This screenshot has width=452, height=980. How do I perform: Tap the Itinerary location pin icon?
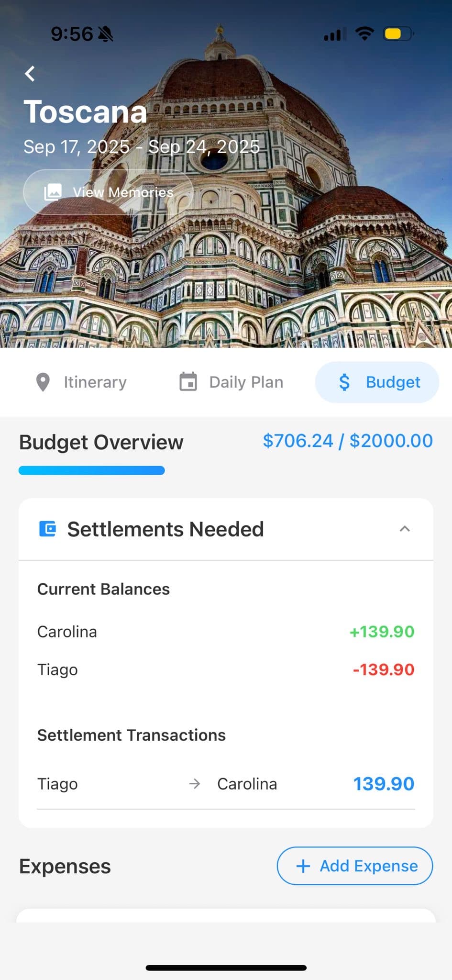(x=43, y=382)
